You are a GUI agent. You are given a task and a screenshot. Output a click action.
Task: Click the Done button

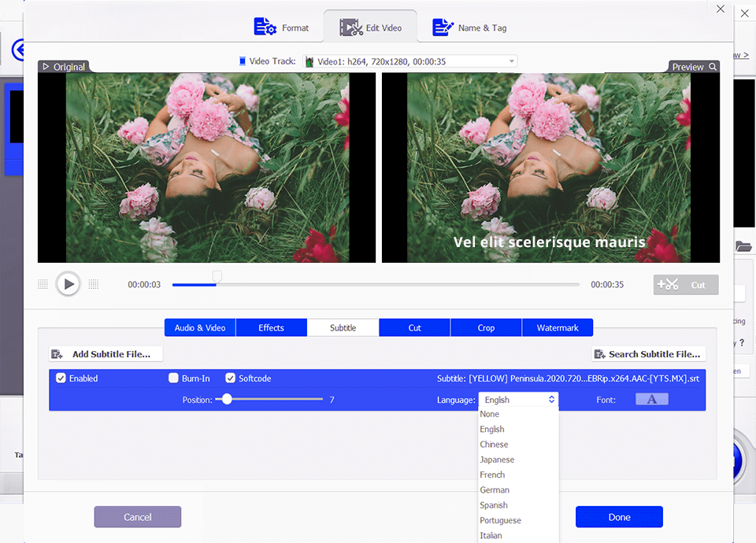pyautogui.click(x=619, y=517)
